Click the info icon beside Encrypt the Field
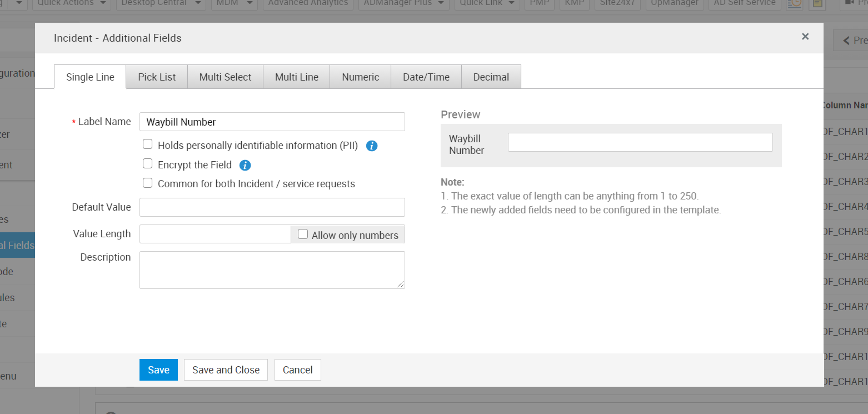Screen dimensions: 868x414 [245, 165]
